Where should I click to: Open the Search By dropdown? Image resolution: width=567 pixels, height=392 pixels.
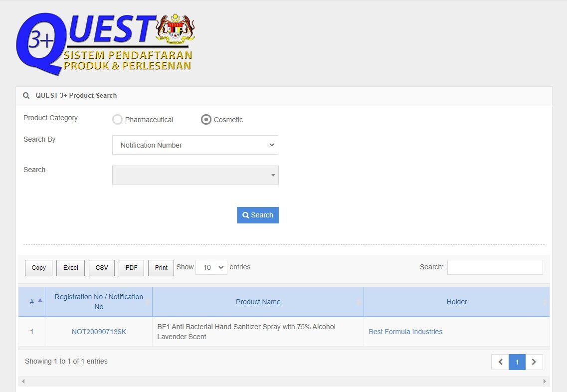tap(195, 145)
